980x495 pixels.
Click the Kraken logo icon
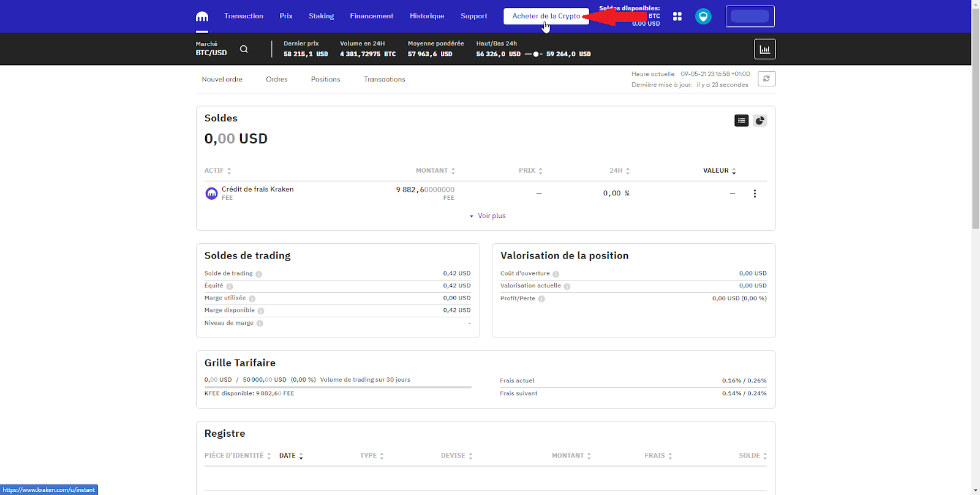point(202,17)
